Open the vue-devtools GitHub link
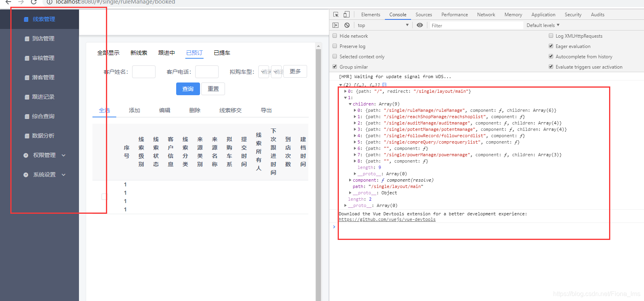Viewport: 644px width, 301px height. (x=387, y=220)
